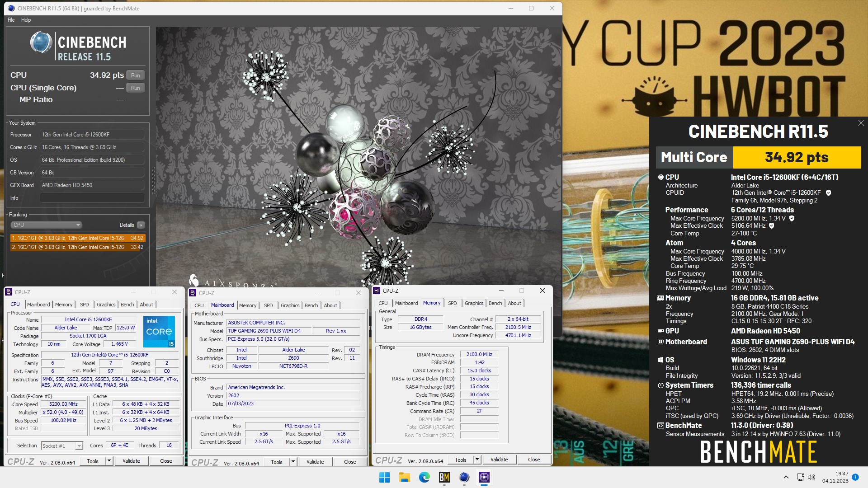Click CPUID verified shield icon
The height and width of the screenshot is (488, 868).
coord(828,192)
